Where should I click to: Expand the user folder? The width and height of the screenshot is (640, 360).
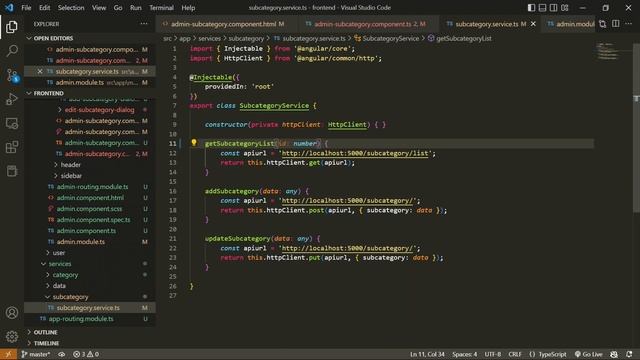pos(58,253)
